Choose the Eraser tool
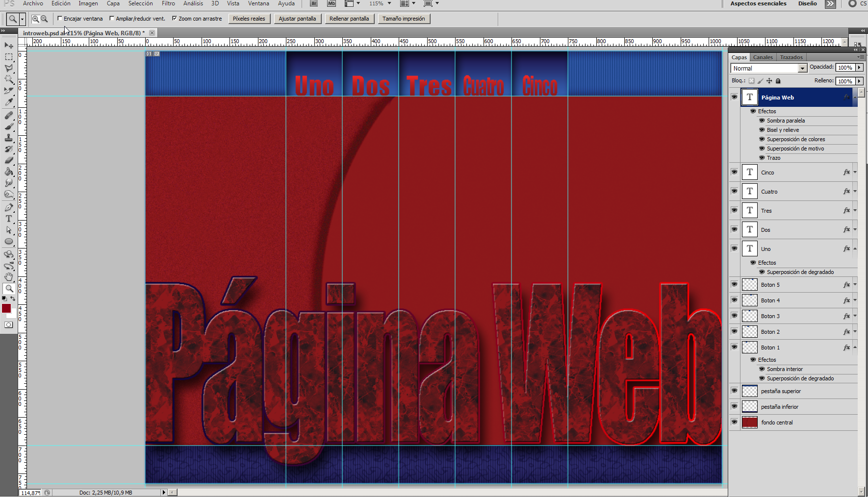 (9, 160)
